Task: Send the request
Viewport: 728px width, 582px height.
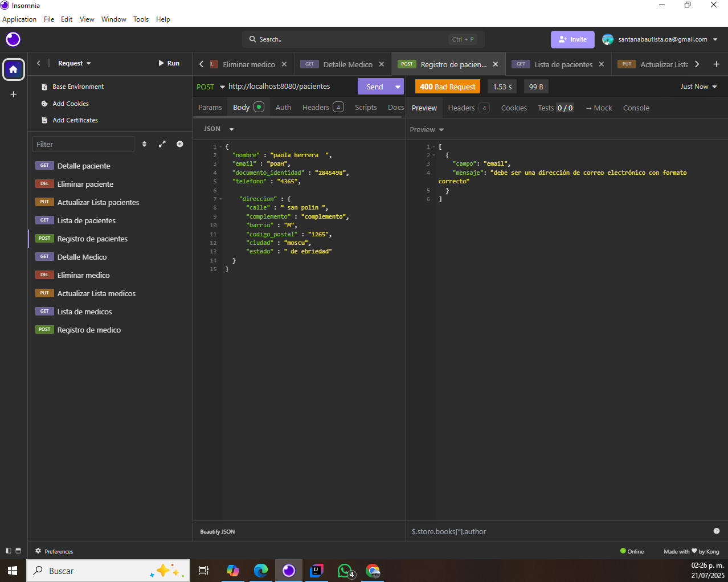Action: (x=374, y=87)
